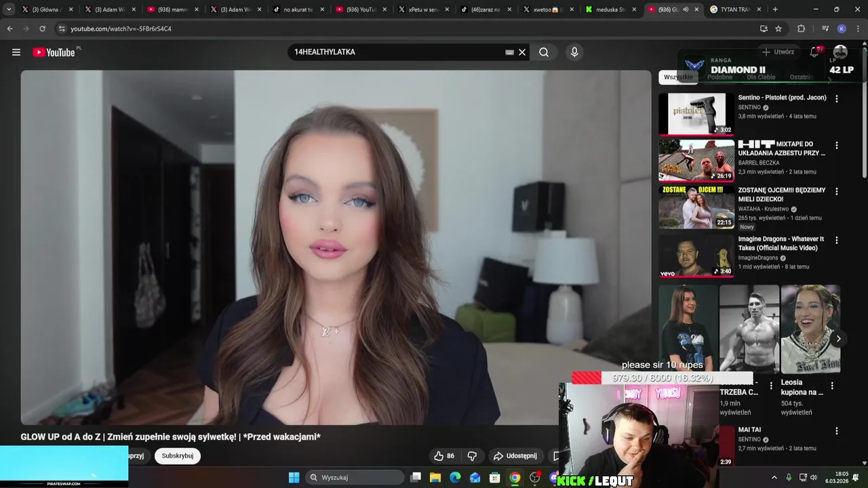Open the Leosia Short thumbnail
The image size is (868, 488).
click(810, 329)
